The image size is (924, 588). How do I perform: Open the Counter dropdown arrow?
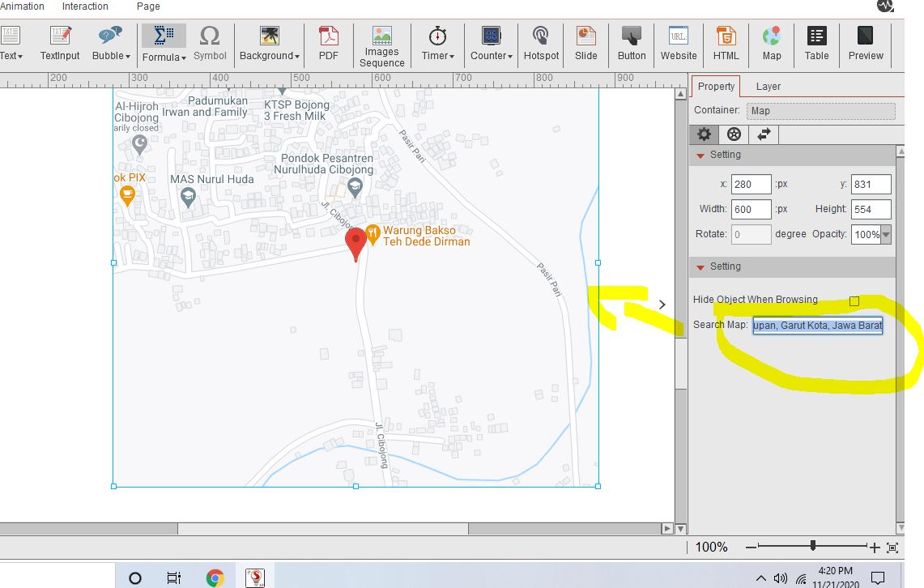point(509,57)
